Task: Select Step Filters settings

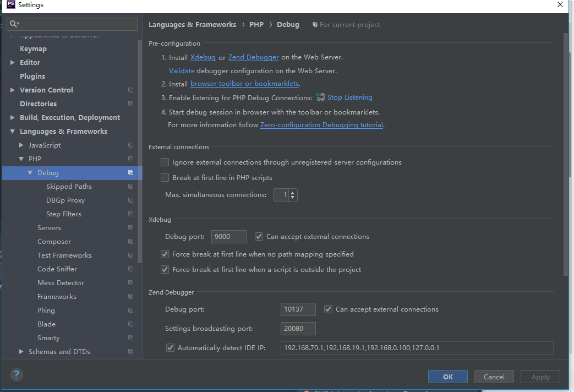Action: tap(64, 214)
